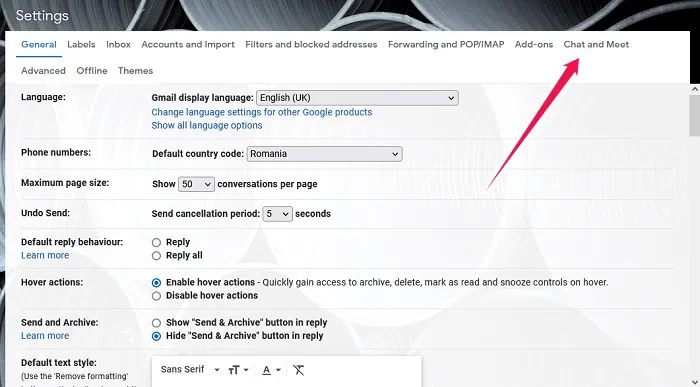Switch to the General tab

pyautogui.click(x=39, y=45)
